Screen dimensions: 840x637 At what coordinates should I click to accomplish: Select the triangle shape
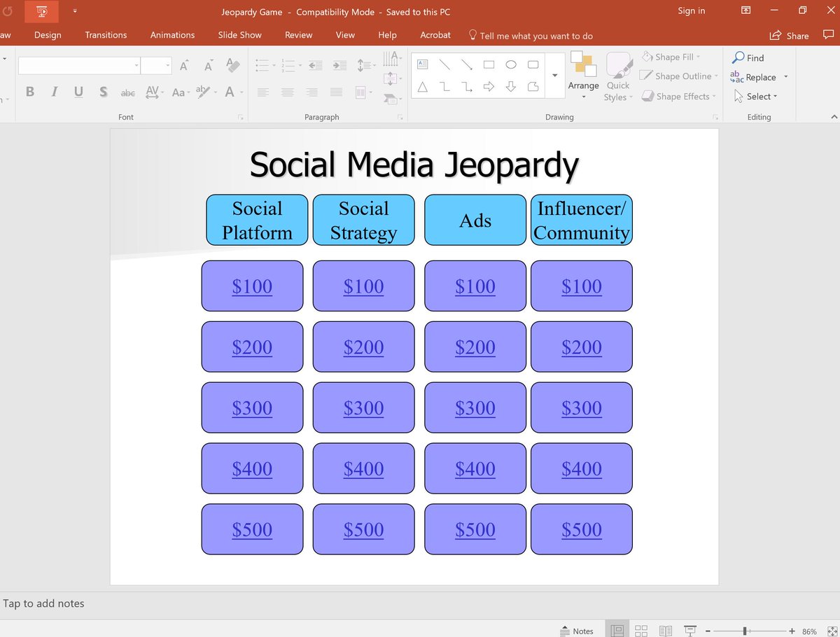(x=422, y=87)
